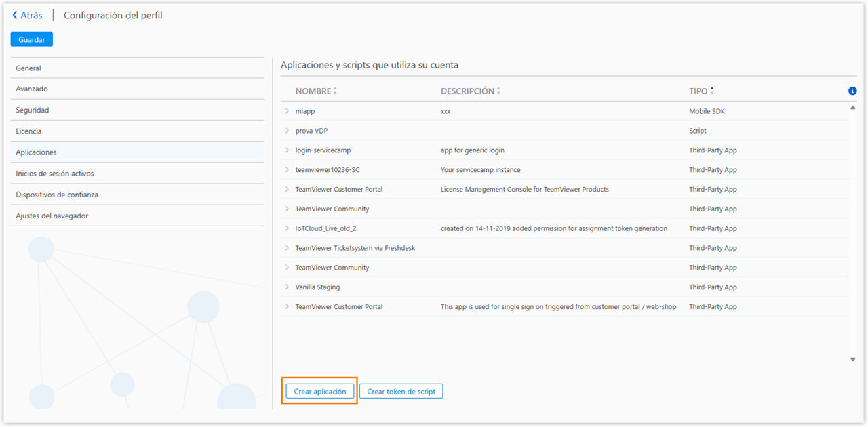Expand the login-servicecamp row chevron
The height and width of the screenshot is (427, 868).
point(287,150)
